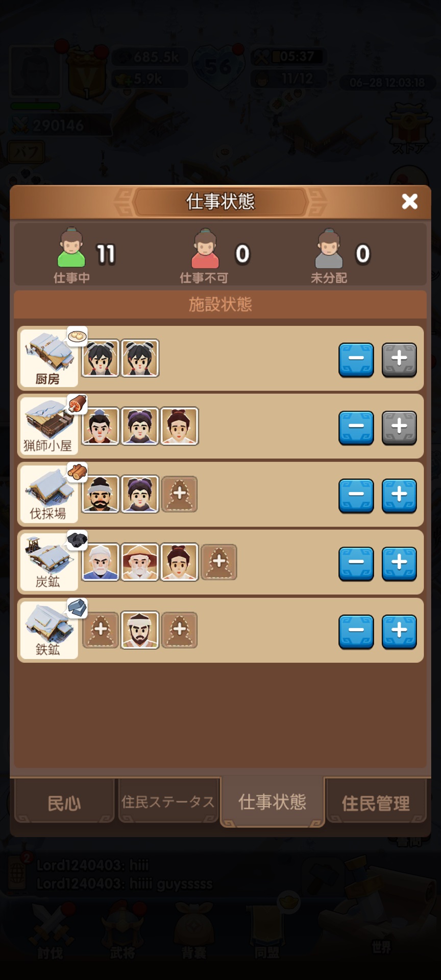Image resolution: width=441 pixels, height=980 pixels.
Task: Open the 炭鉱 coal mine icon
Action: pos(48,561)
